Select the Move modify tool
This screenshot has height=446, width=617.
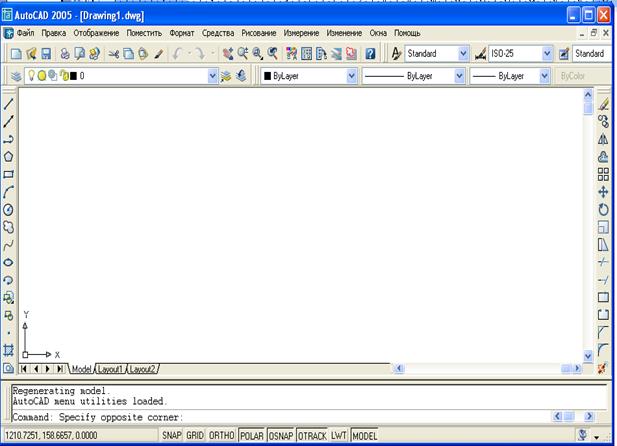click(x=603, y=192)
